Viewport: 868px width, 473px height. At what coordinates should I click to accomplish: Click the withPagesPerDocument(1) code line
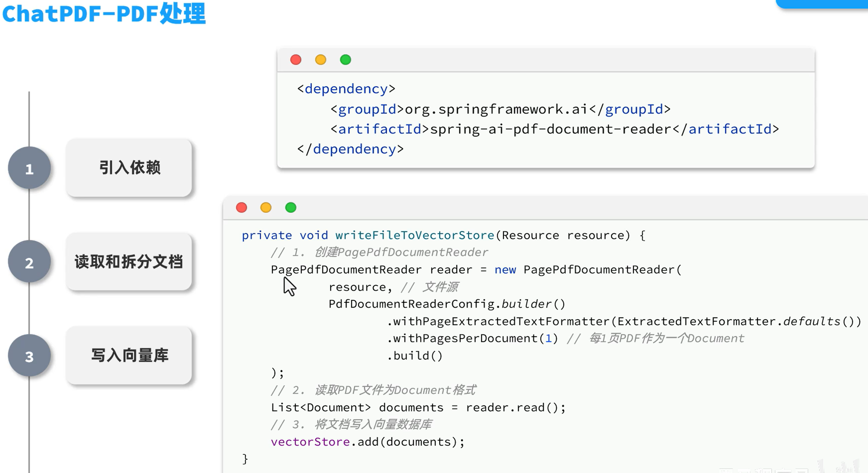(x=472, y=338)
